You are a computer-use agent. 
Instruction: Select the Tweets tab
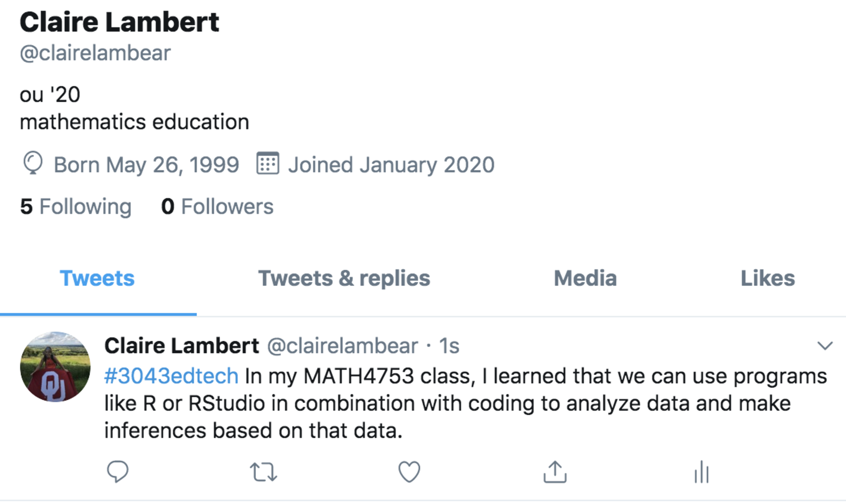(97, 278)
